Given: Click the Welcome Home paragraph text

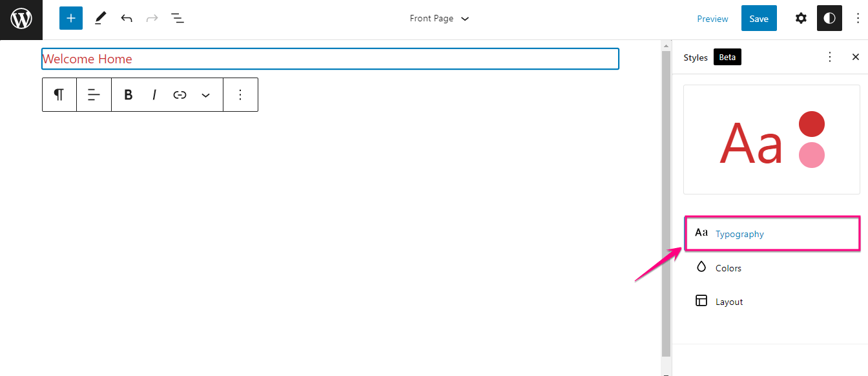Looking at the screenshot, I should (x=87, y=59).
